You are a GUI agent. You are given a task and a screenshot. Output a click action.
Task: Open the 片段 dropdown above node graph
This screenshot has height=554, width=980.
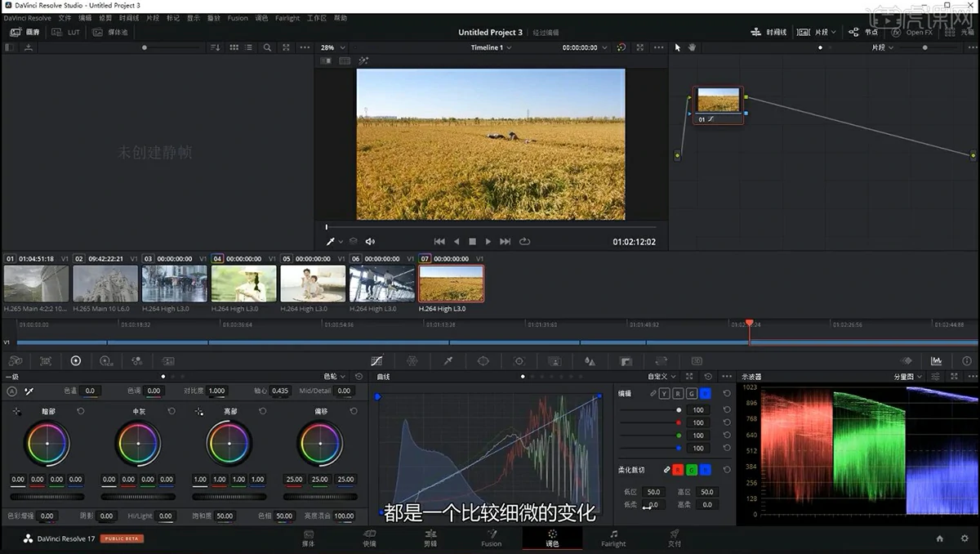coord(883,47)
